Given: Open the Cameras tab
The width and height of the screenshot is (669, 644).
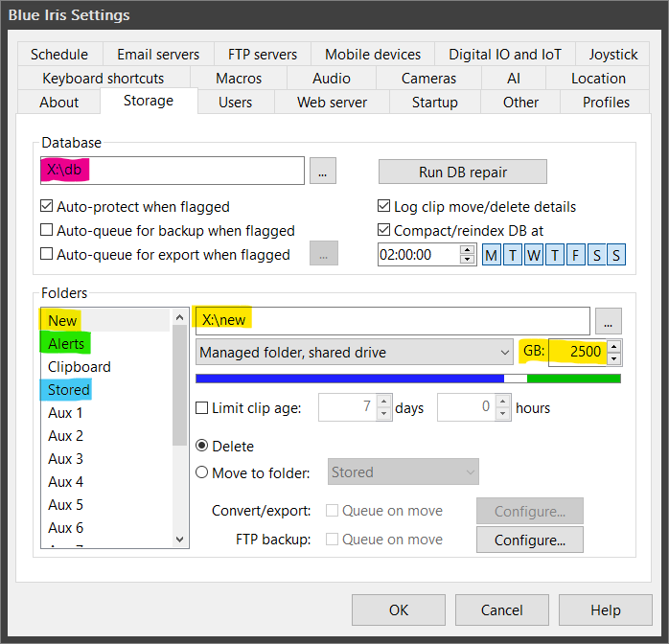Looking at the screenshot, I should point(428,78).
